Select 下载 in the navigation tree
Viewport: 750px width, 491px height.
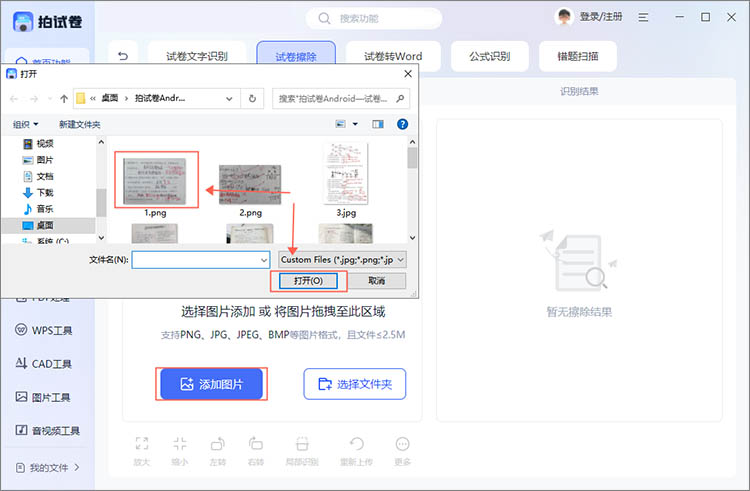tap(45, 192)
